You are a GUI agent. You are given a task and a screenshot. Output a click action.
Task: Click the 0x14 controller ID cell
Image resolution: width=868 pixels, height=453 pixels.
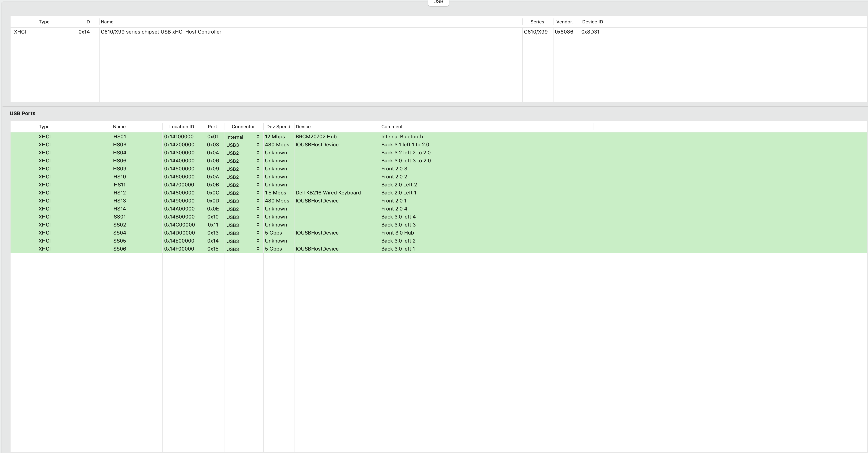(x=84, y=32)
